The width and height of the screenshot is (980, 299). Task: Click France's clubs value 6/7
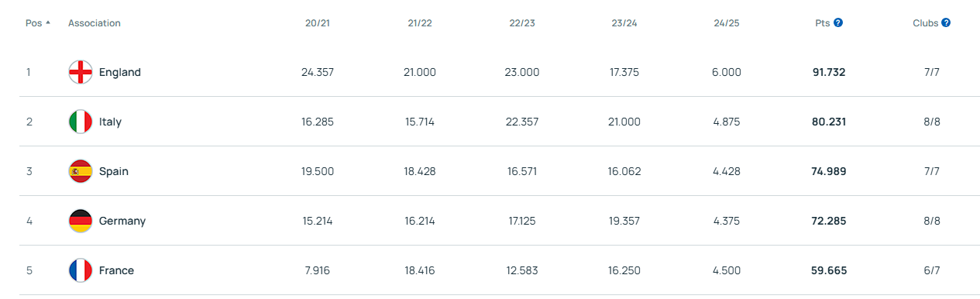point(931,270)
